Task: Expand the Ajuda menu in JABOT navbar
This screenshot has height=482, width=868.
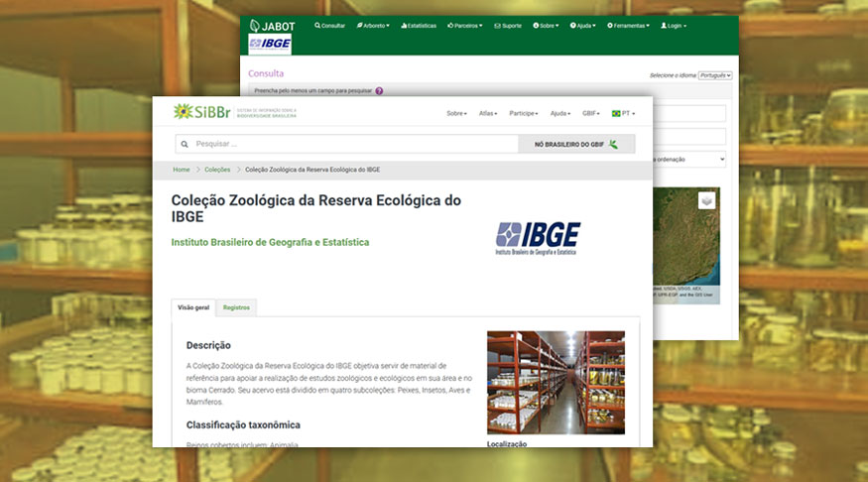Action: [583, 26]
